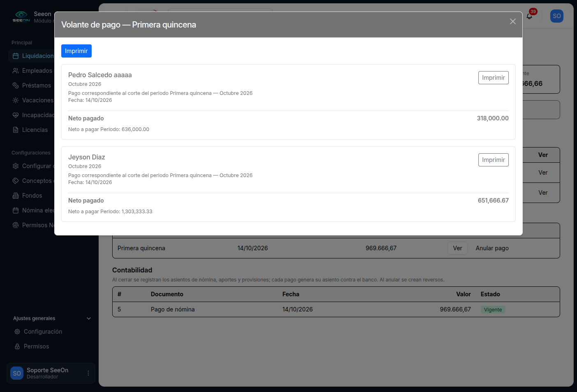Screen dimensions: 577x392
Task: Click the Vigente status badge
Action: click(493, 310)
